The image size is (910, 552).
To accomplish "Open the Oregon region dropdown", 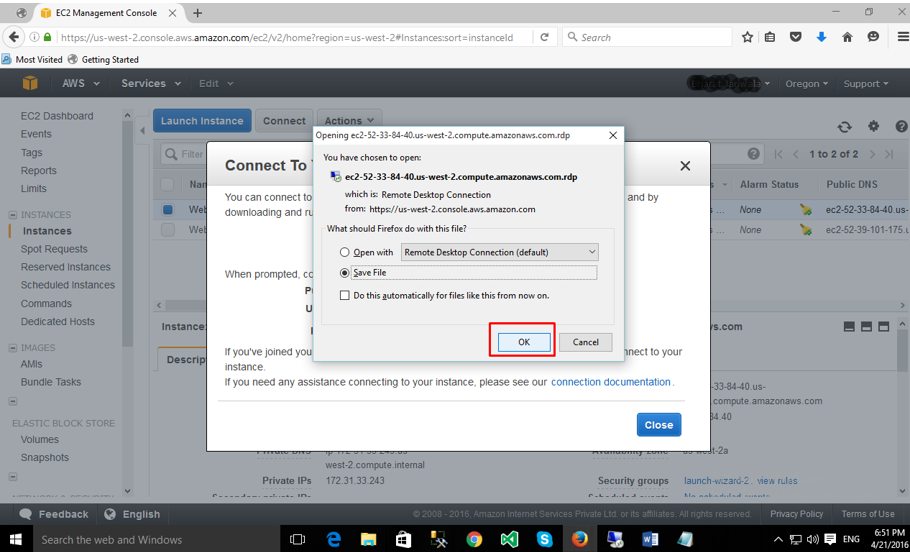I will [806, 84].
